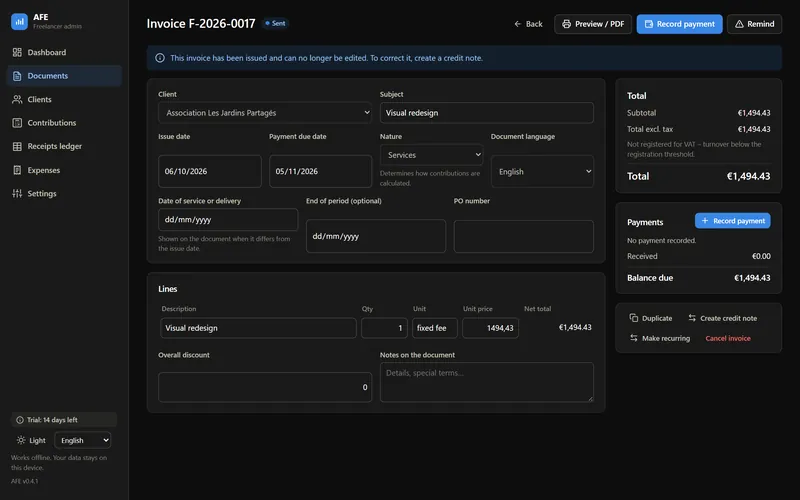800x500 pixels.
Task: Click the AFE logo icon
Action: pos(19,21)
